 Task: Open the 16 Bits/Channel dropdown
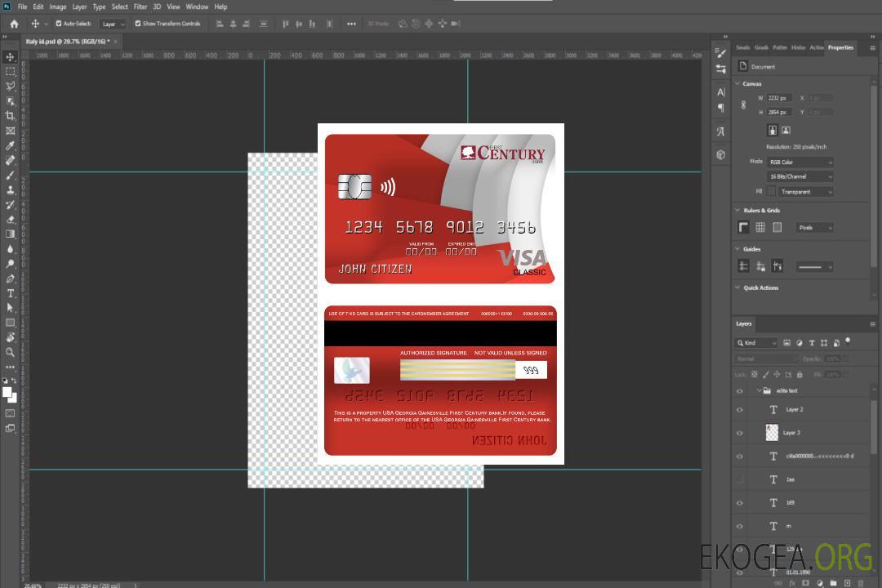[800, 176]
